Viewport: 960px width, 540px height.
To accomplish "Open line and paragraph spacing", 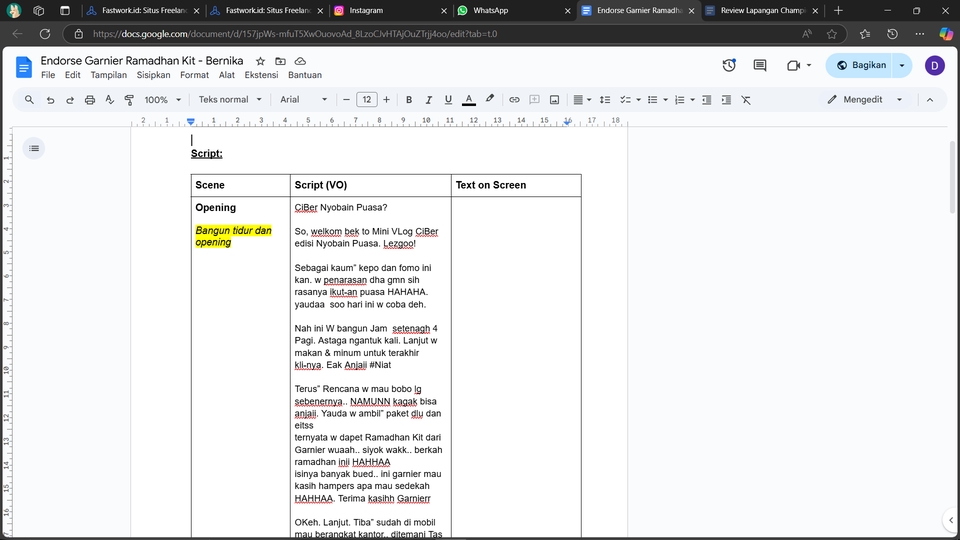I will pyautogui.click(x=605, y=100).
